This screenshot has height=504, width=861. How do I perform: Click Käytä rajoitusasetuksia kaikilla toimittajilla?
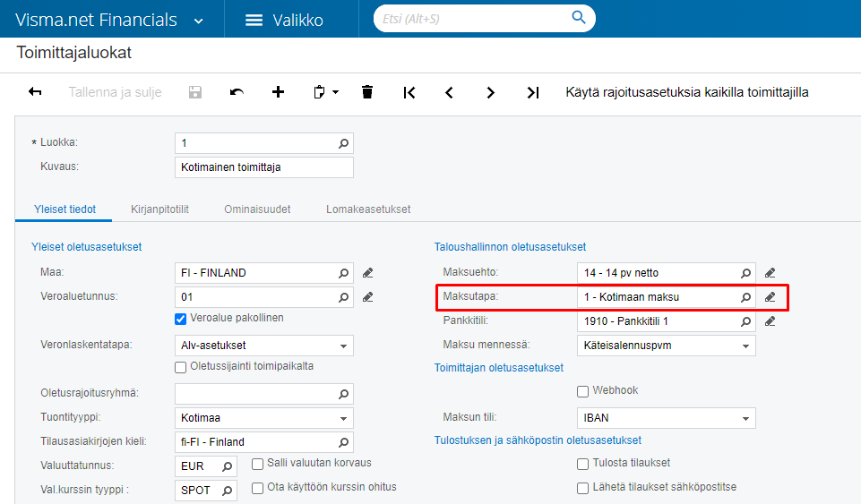[687, 92]
